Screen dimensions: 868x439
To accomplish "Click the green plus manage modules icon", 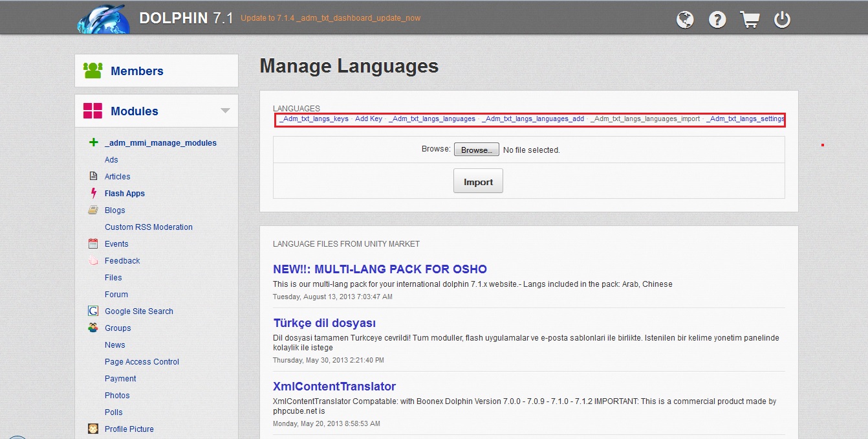I will pos(93,142).
